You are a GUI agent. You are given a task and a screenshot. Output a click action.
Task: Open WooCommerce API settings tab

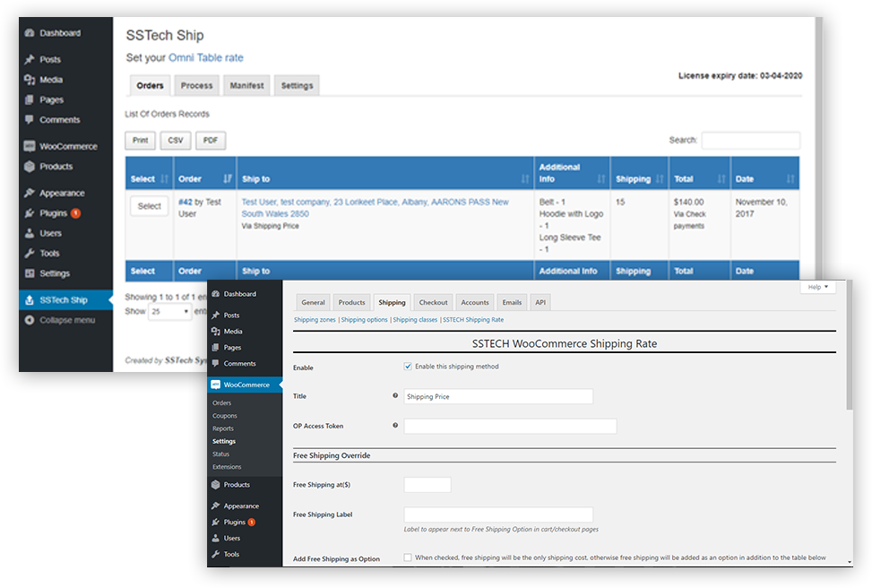coord(540,302)
